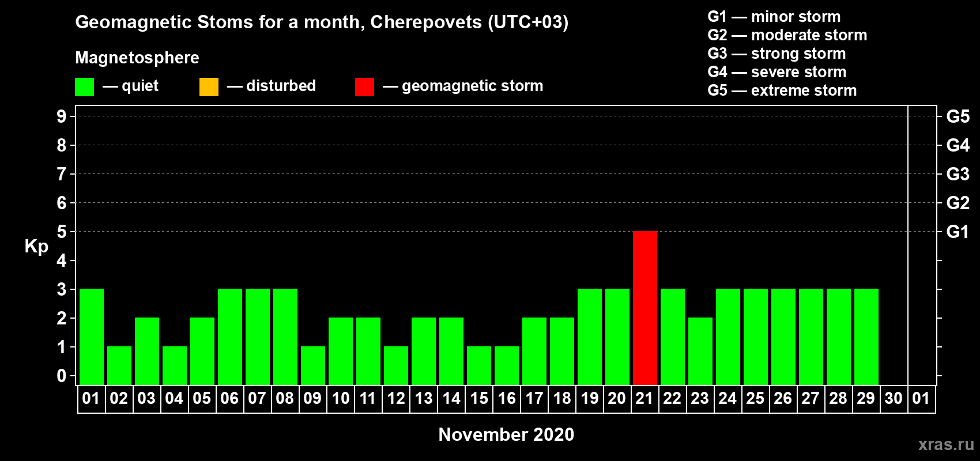This screenshot has width=980, height=461.
Task: Click the G1 label on right axis
Action: (958, 232)
